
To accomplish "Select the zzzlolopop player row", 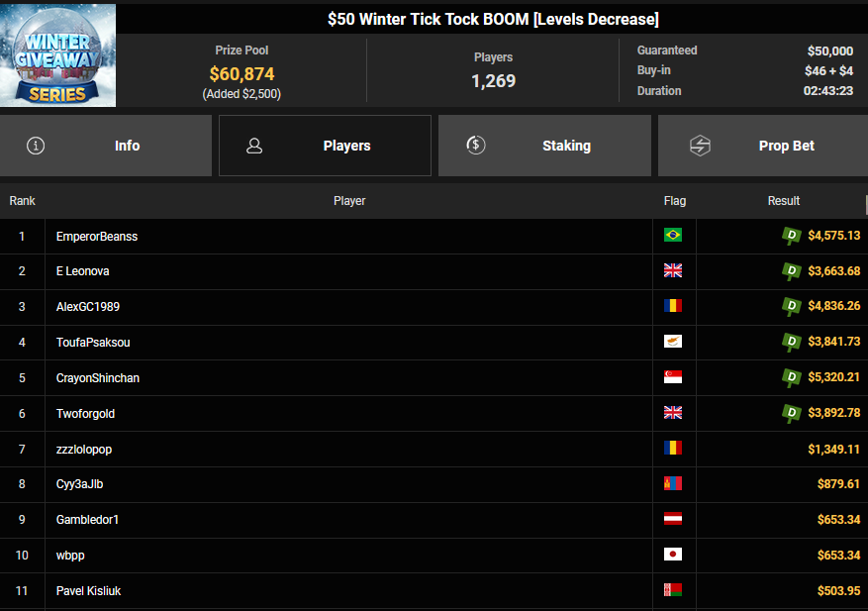I will pos(84,449).
